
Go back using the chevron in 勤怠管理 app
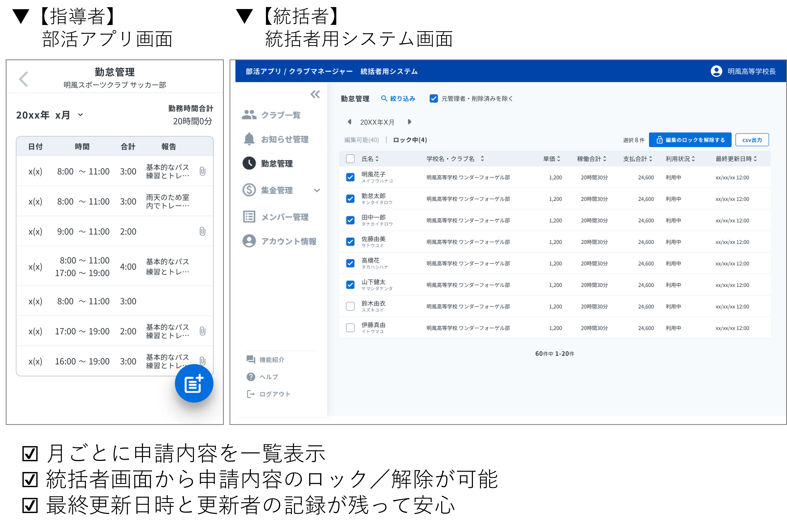[x=23, y=79]
